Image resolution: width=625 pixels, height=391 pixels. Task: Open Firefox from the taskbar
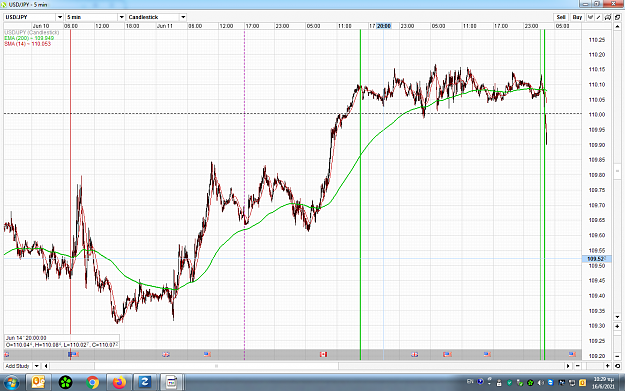coord(119,383)
